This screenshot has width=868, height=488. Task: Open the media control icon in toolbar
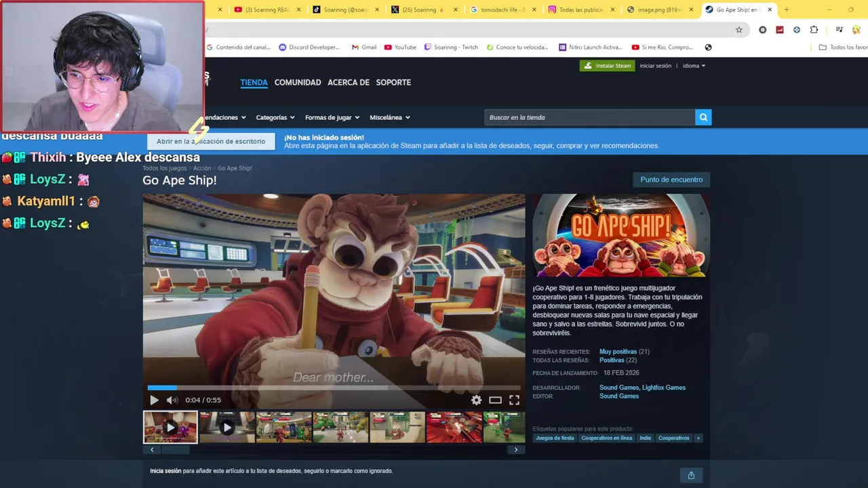840,30
